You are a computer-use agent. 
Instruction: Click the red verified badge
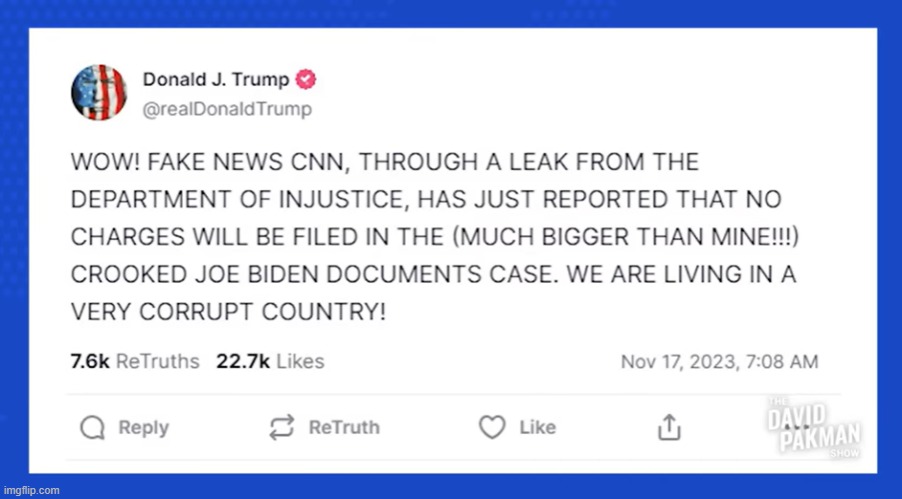tap(306, 80)
